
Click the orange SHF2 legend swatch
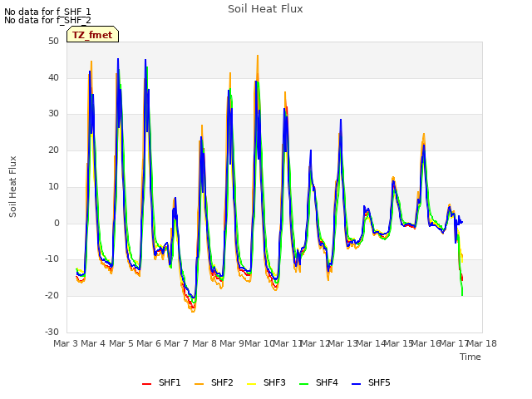point(199,384)
